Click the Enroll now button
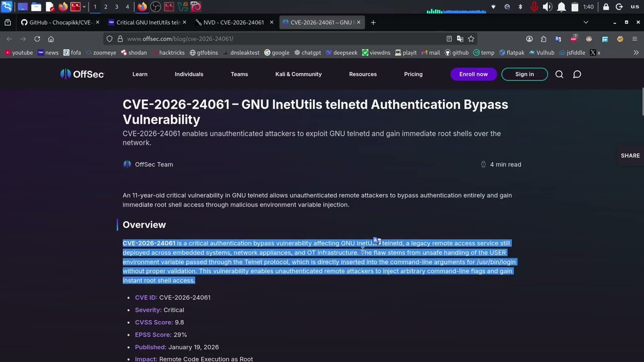The width and height of the screenshot is (644, 362). (473, 74)
